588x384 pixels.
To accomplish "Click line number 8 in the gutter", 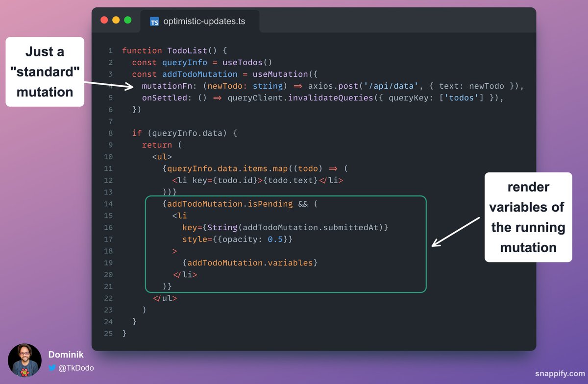I will click(x=110, y=133).
